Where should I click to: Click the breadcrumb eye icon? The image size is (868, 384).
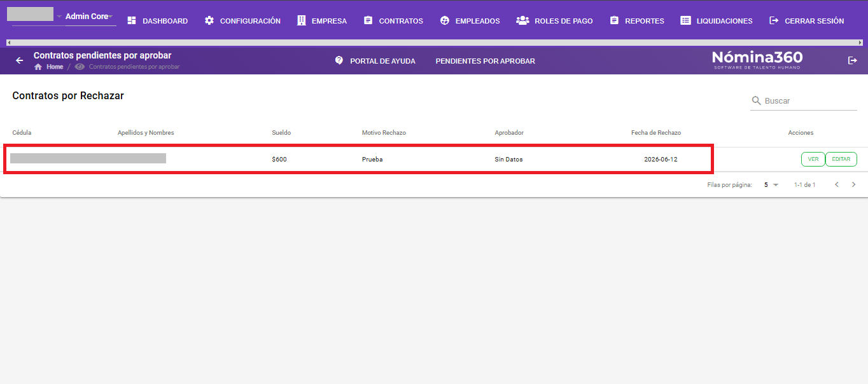coord(80,67)
